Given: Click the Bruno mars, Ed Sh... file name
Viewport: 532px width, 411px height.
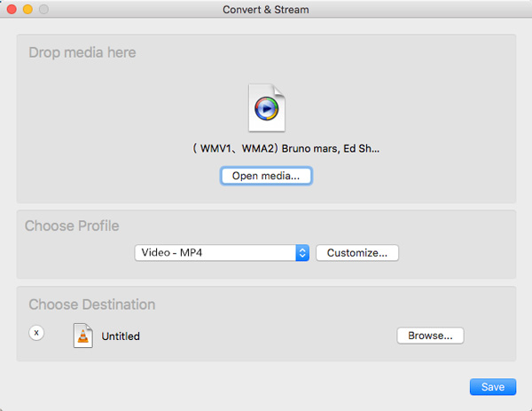Looking at the screenshot, I should (286, 148).
